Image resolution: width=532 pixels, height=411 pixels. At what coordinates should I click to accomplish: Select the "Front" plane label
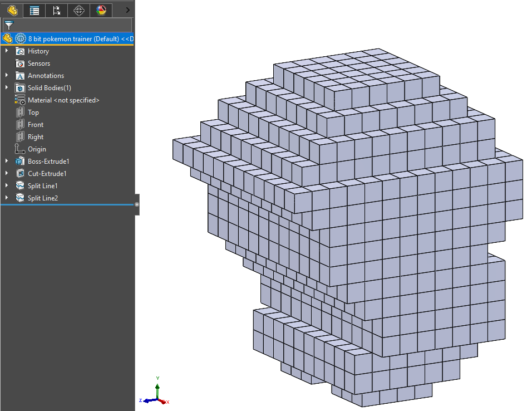[x=36, y=125]
